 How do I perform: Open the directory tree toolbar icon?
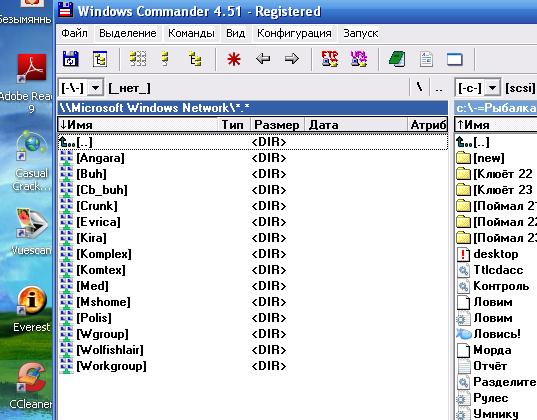pos(100,59)
